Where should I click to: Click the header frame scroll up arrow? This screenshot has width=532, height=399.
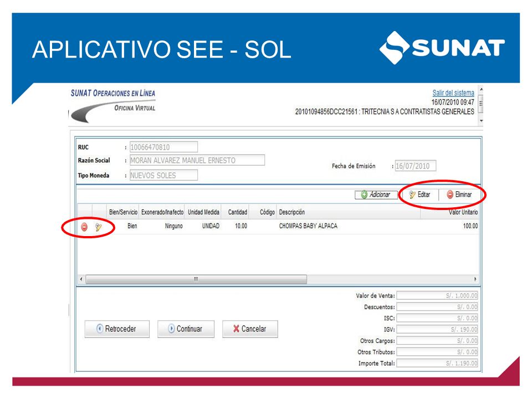481,90
